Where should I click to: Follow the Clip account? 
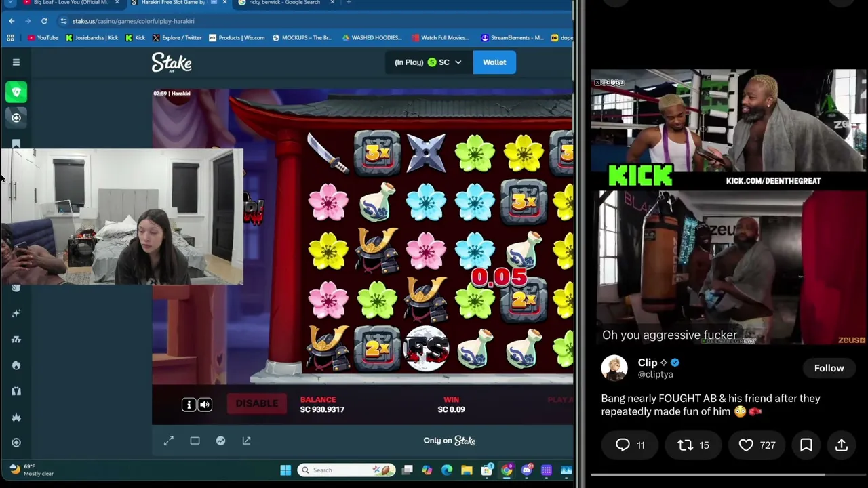(829, 368)
